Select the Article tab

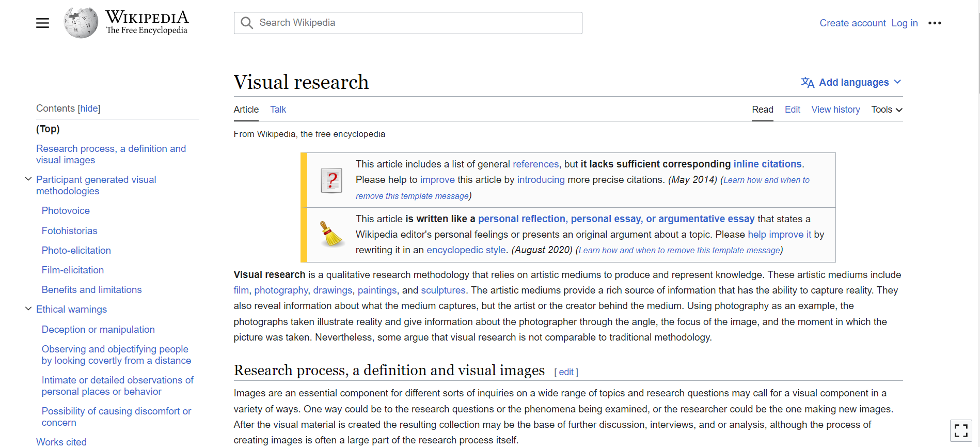click(246, 110)
